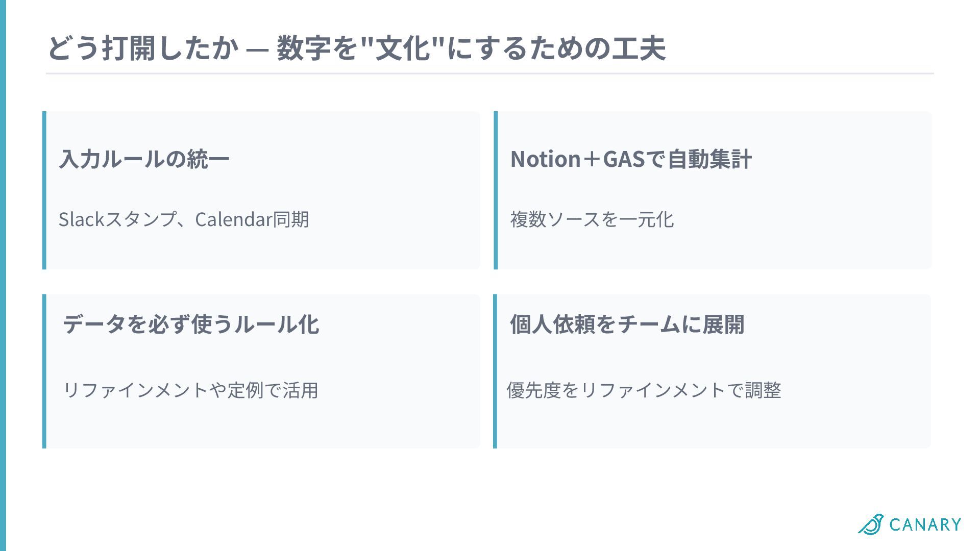Click the text Calendar同期
This screenshot has width=980, height=551.
tap(252, 219)
